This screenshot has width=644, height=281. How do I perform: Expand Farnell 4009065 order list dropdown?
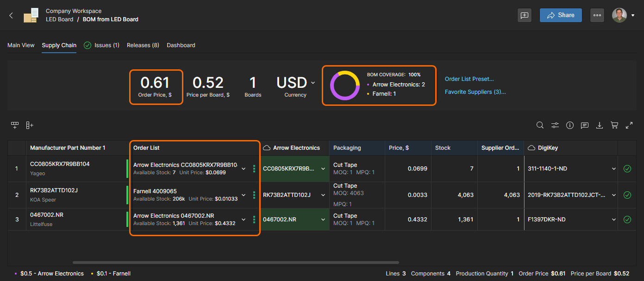click(x=244, y=195)
